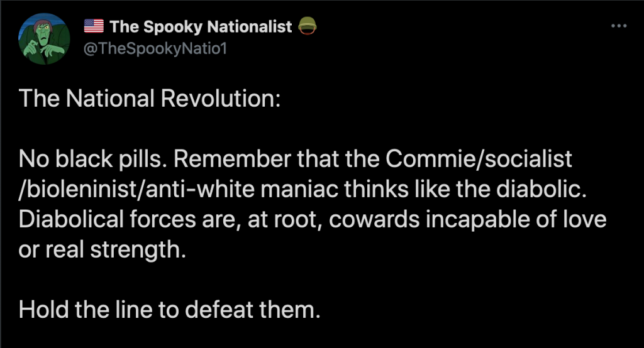Click the word 'love' in the tweet
This screenshot has height=348, width=644.
tap(584, 220)
